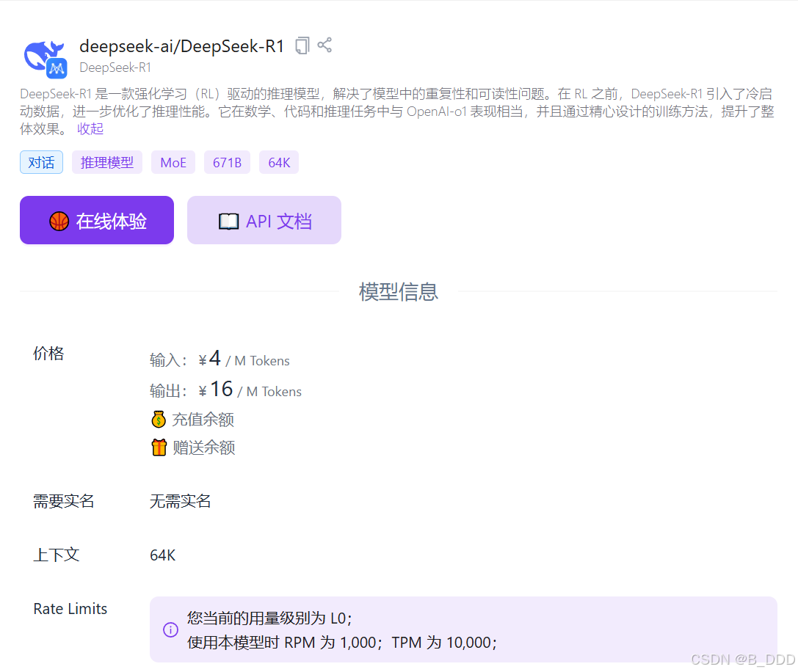The image size is (798, 672).
Task: Click the 充值余额 text
Action: [x=203, y=420]
